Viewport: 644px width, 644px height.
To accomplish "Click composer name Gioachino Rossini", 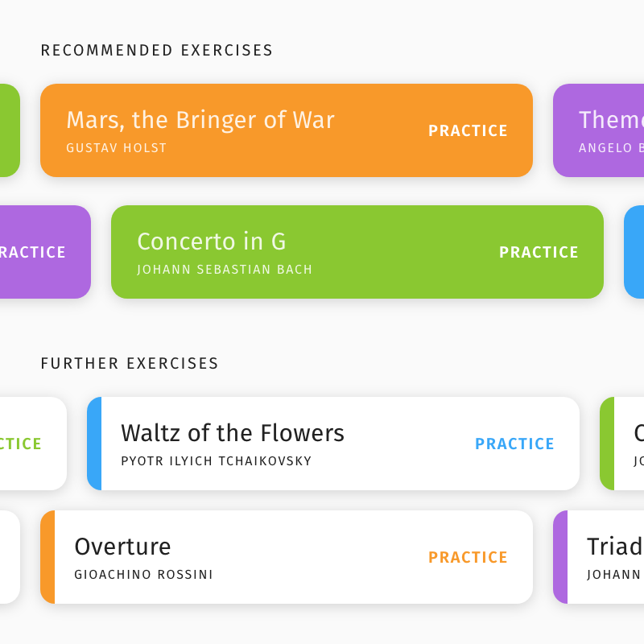I will point(143,575).
